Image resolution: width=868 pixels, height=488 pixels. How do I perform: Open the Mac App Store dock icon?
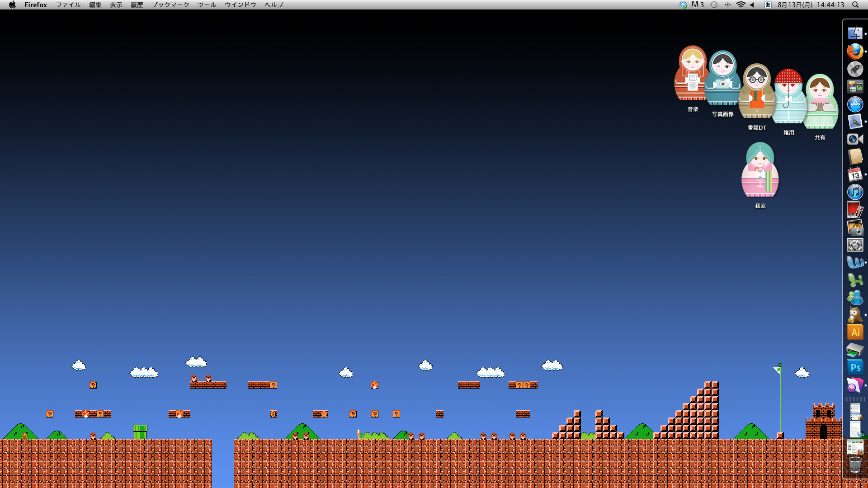click(855, 104)
